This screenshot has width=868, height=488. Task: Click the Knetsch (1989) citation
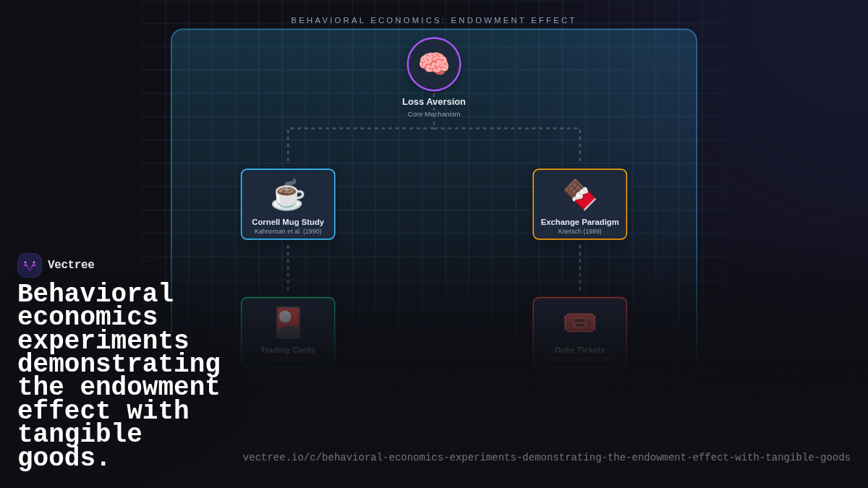coord(579,231)
